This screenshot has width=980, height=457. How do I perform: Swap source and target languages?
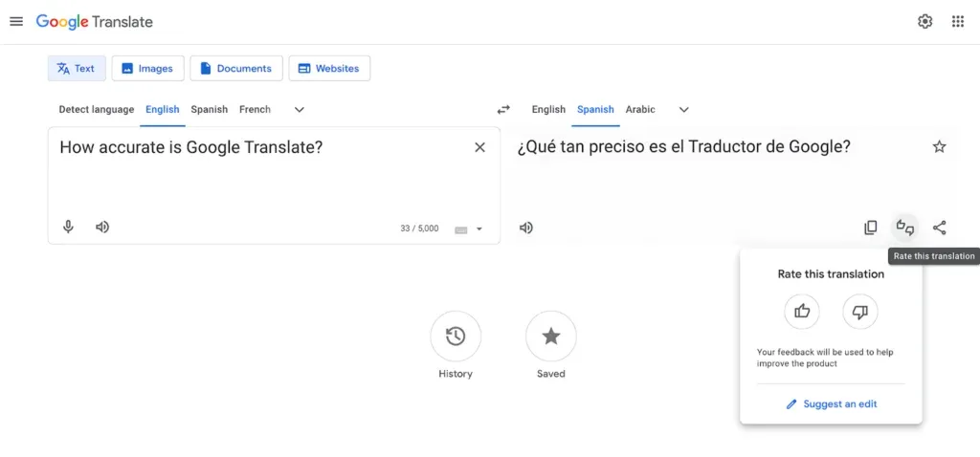[x=502, y=110]
